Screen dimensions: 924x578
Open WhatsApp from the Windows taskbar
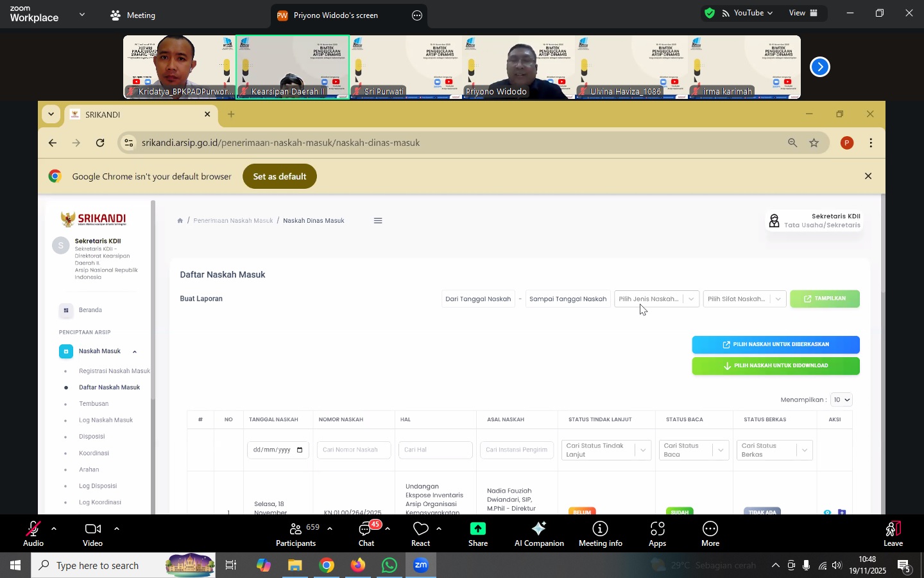(x=389, y=566)
